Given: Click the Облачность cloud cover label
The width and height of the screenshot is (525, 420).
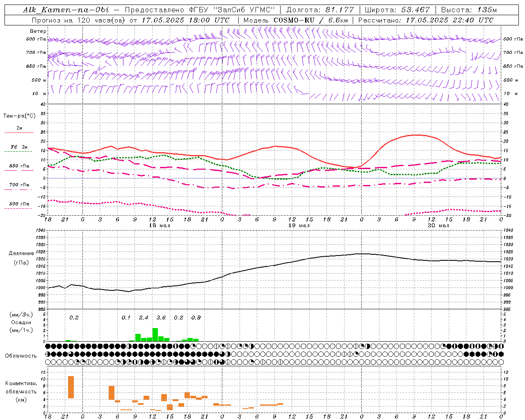Looking at the screenshot, I should coord(21,356).
